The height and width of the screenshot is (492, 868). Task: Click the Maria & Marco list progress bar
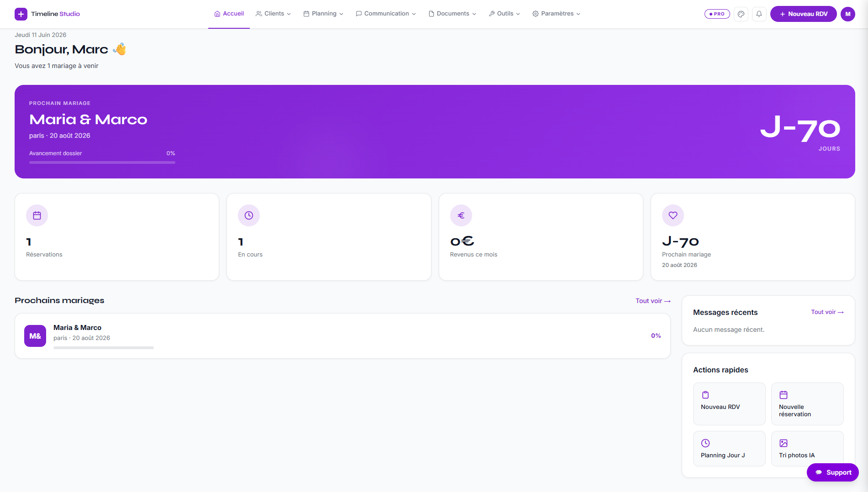104,348
